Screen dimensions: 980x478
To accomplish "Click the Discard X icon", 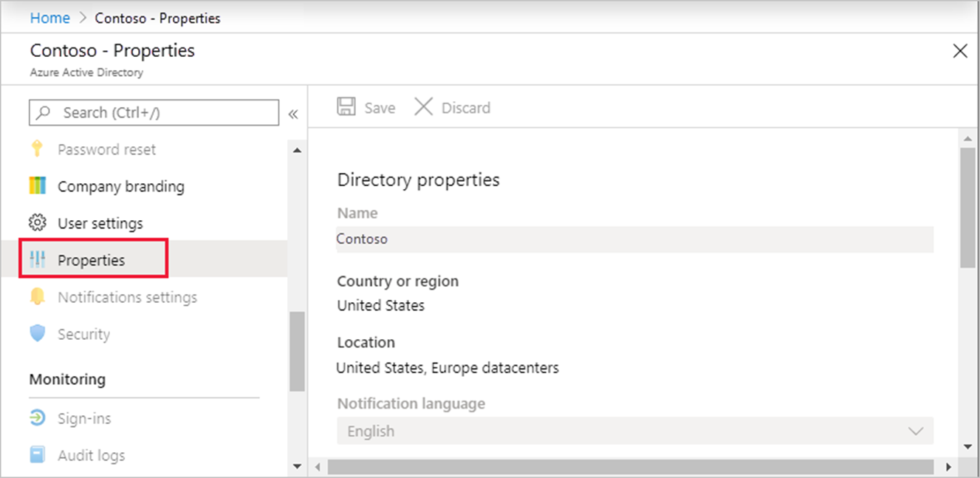I will point(423,107).
